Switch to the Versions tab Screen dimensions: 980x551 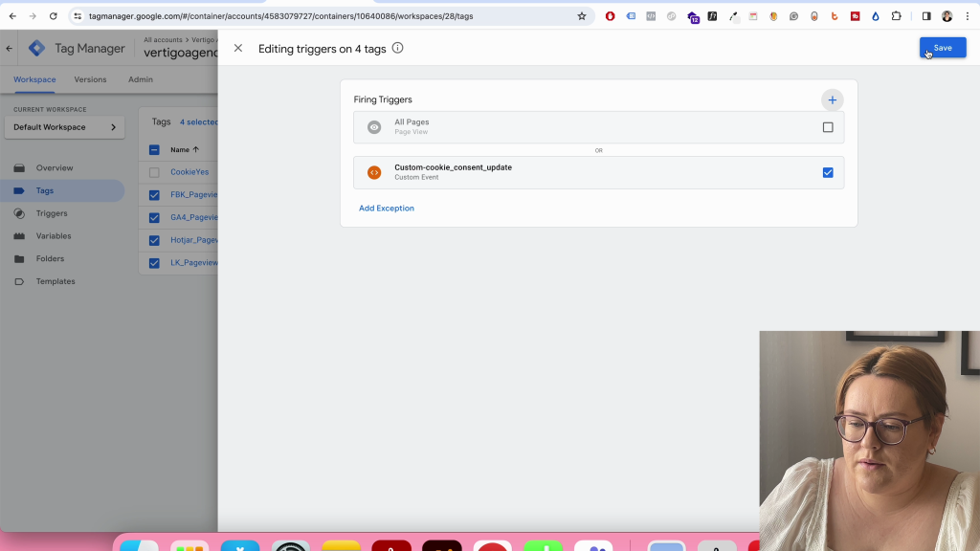click(x=90, y=79)
